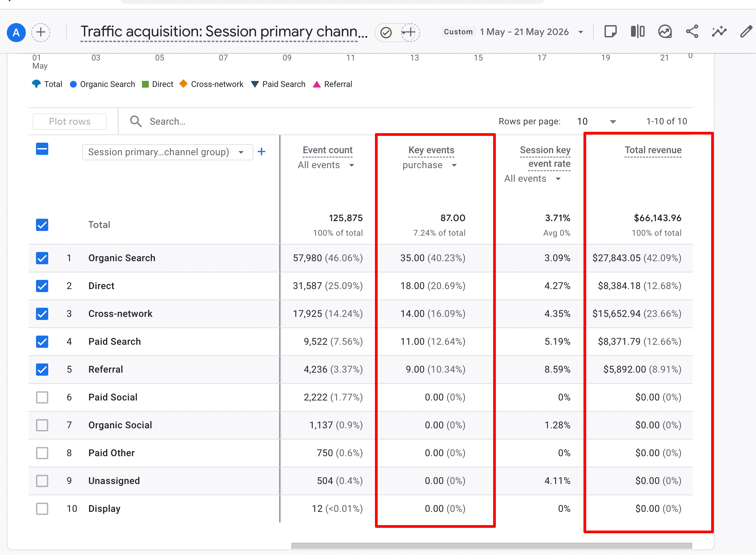Click the Unassigned row name

click(114, 481)
